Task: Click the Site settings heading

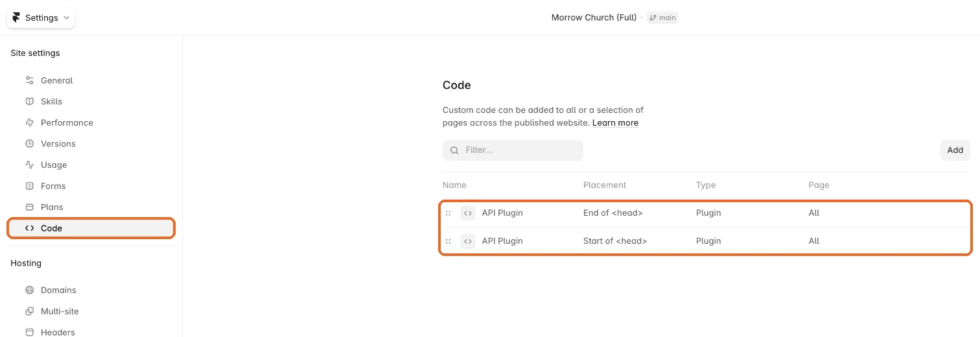Action: click(35, 53)
